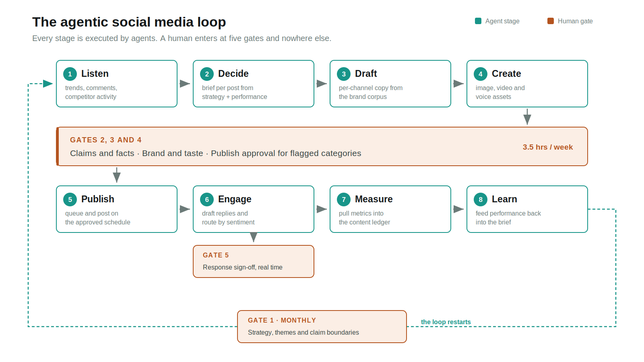Select the Listen stage title
Viewport: 644px width, 362px height.
95,74
